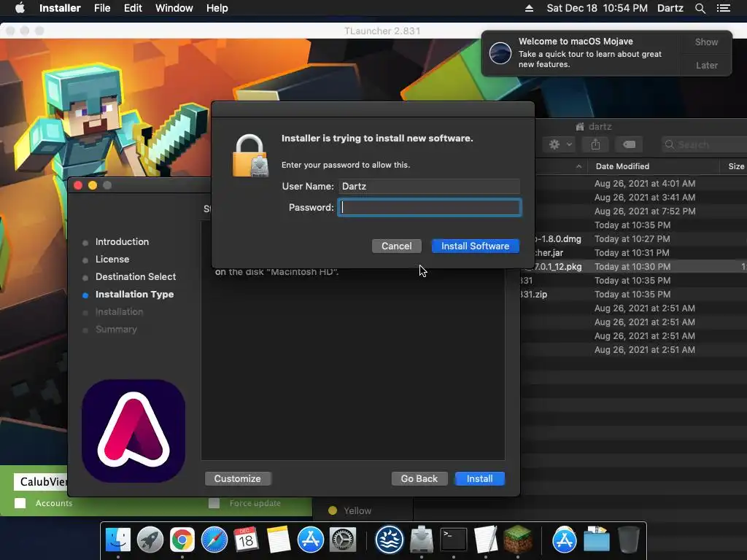Select the Introduction installer step
The image size is (747, 560).
[122, 242]
